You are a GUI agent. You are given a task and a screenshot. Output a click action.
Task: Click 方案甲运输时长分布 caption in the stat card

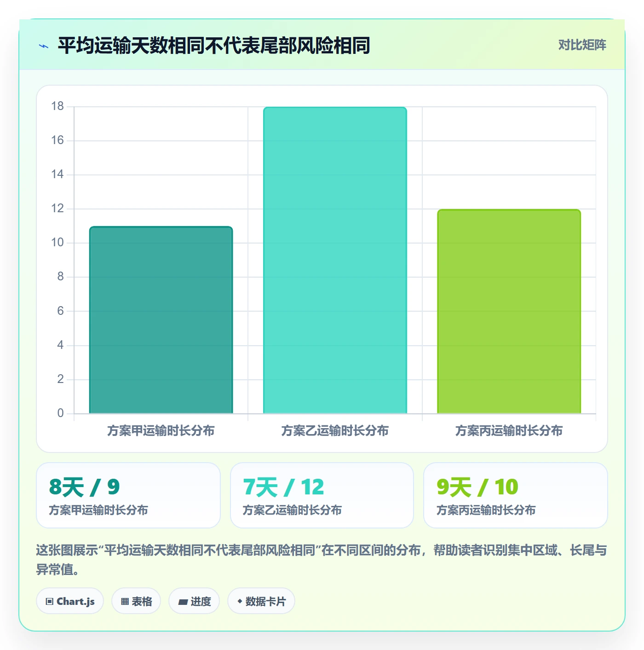tap(98, 510)
